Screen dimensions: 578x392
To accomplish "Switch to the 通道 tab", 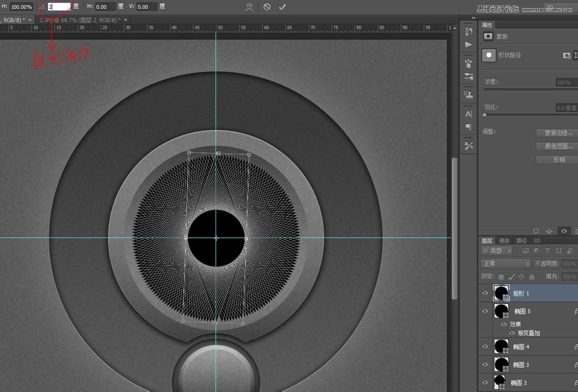I will [x=504, y=241].
